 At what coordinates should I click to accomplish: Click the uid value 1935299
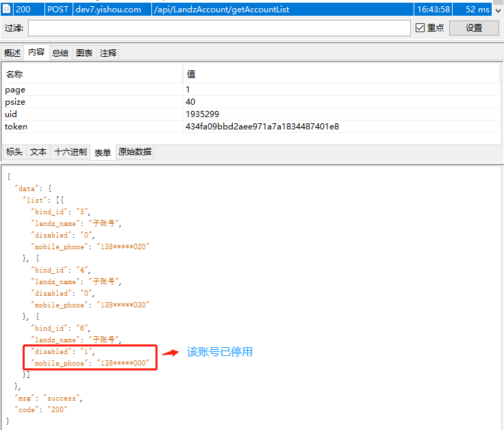click(x=203, y=114)
